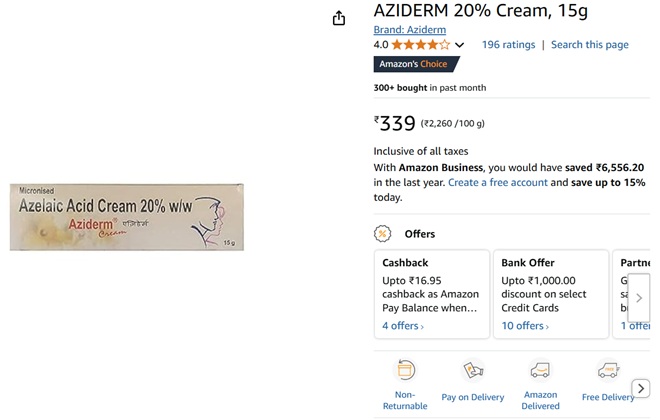Viewport: 660px width, 420px height.
Task: Show the next delivery features with the arrow
Action: point(641,388)
